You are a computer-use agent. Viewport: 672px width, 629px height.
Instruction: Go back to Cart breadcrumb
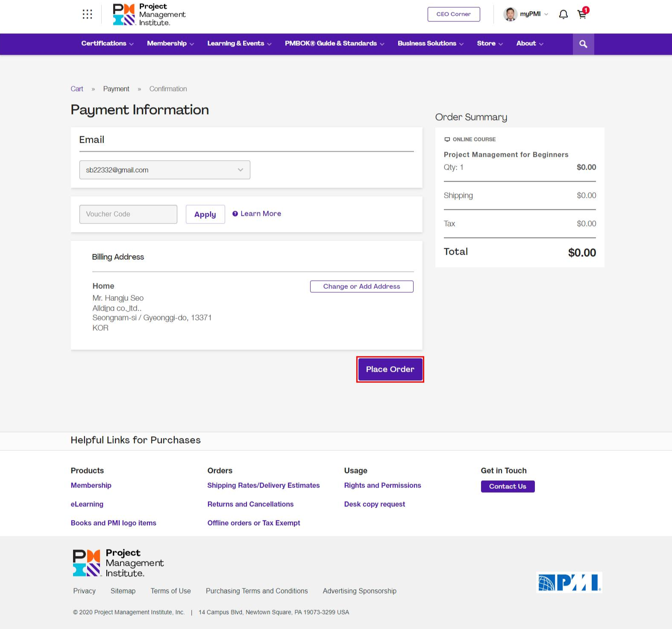coord(77,89)
